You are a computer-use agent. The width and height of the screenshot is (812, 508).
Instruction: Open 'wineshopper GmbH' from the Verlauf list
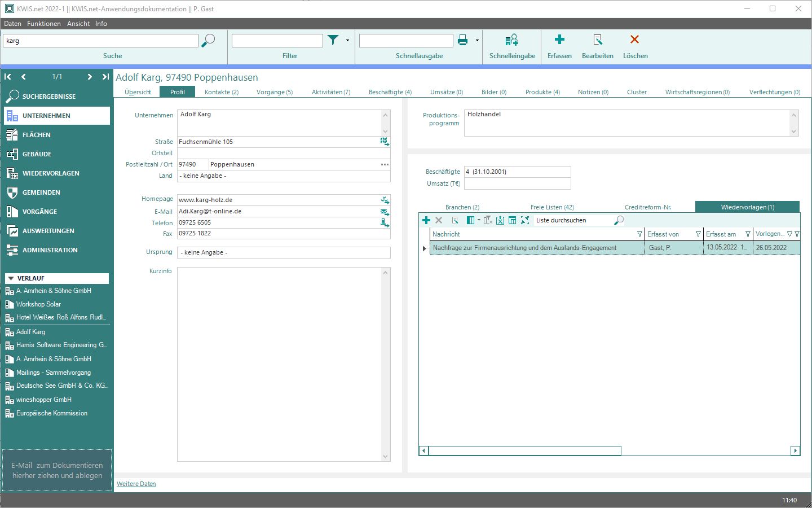click(x=44, y=400)
